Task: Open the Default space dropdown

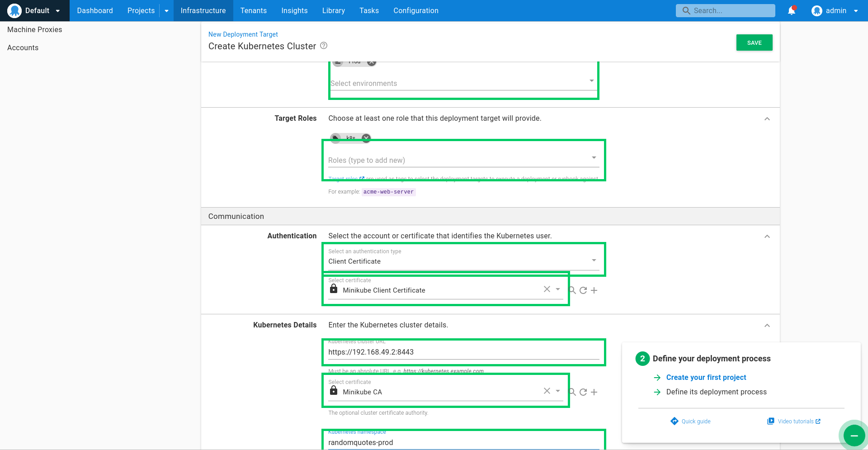Action: (x=57, y=11)
